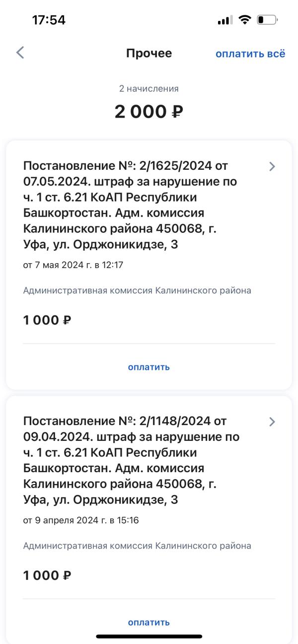298x644 pixels.
Task: Tap 1 000 ₽ amount in first card
Action: pyautogui.click(x=47, y=321)
